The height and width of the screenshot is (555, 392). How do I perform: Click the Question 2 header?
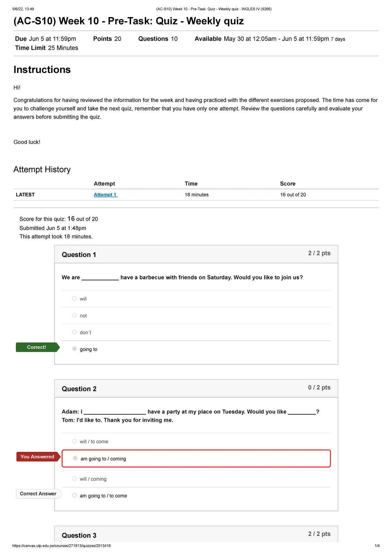(79, 389)
